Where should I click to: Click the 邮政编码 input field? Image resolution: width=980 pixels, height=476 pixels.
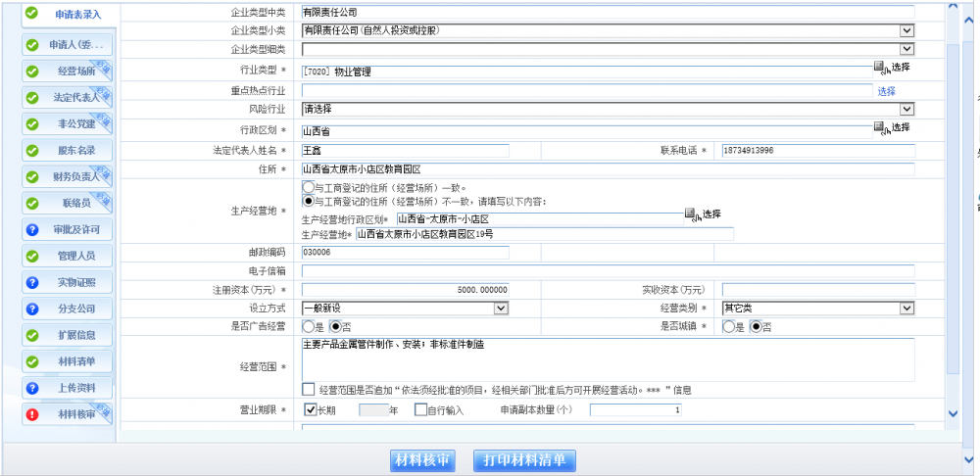click(406, 253)
